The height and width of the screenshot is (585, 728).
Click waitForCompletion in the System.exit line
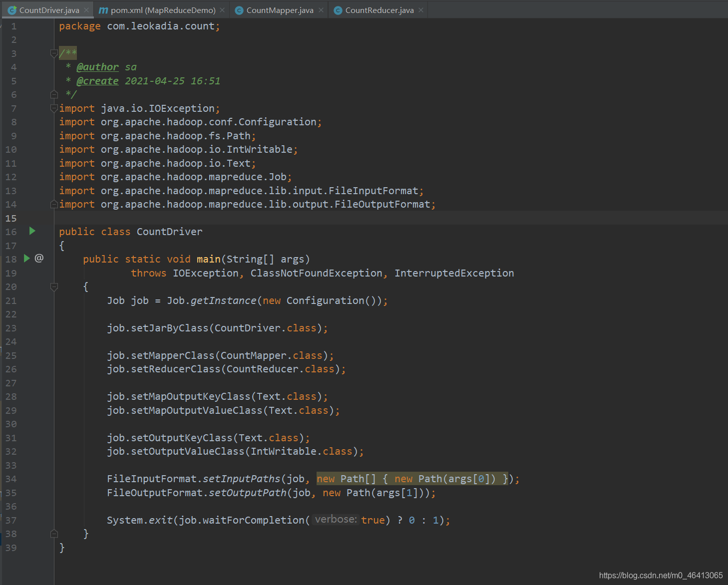[x=254, y=520]
